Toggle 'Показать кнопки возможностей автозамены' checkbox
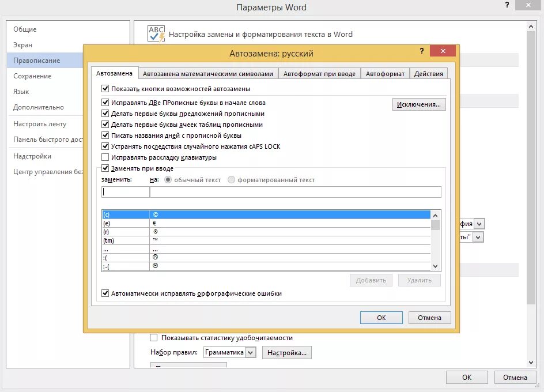544x392 pixels. pyautogui.click(x=105, y=89)
